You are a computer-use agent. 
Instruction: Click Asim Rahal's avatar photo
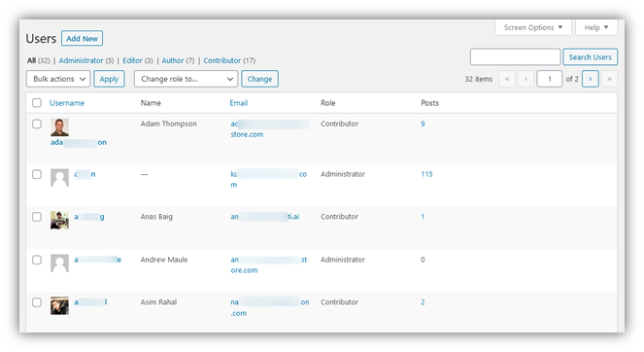[59, 306]
